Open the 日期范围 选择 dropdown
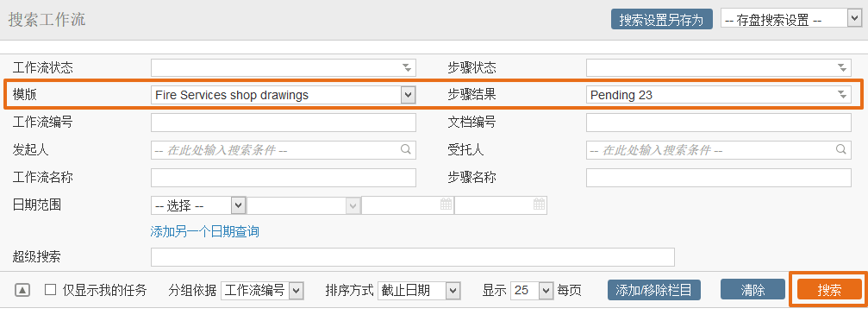The image size is (868, 321). click(198, 205)
